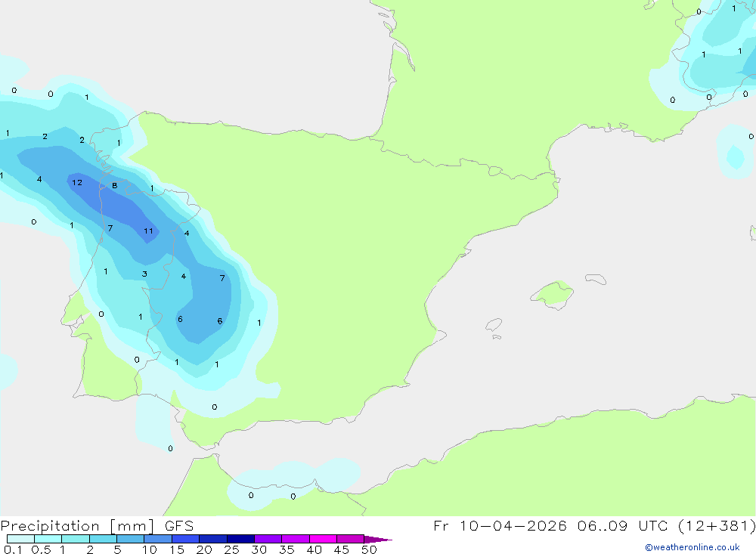Image resolution: width=756 pixels, height=554 pixels.
Task: Choose the 15–20 mm legend color box
Action: (186, 539)
